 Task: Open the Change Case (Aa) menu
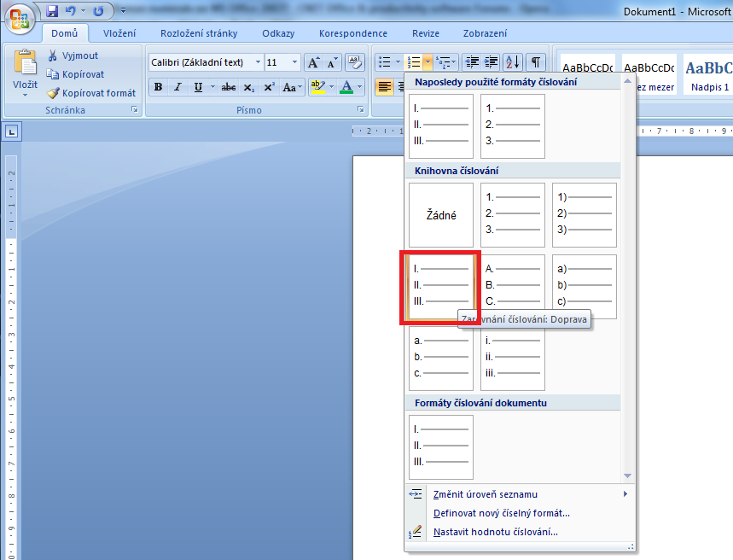coord(293,87)
